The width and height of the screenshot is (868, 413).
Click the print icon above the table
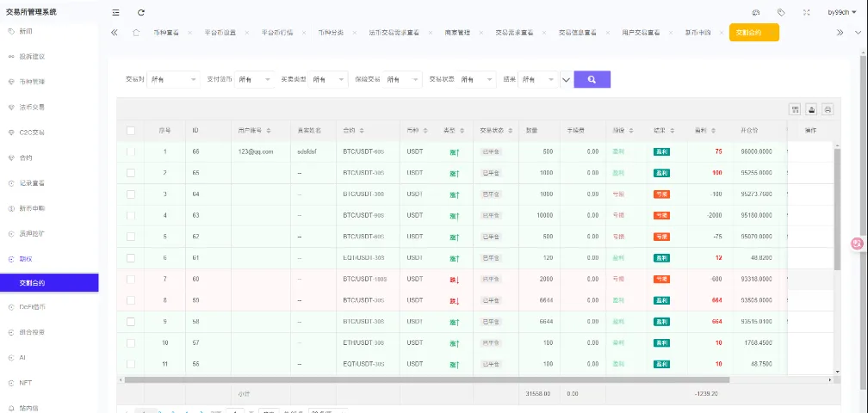click(828, 109)
